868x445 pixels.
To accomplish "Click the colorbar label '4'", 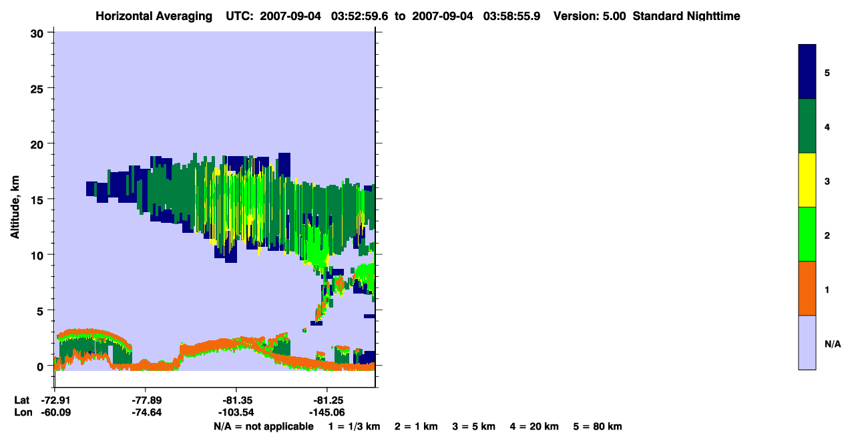I will [x=827, y=127].
